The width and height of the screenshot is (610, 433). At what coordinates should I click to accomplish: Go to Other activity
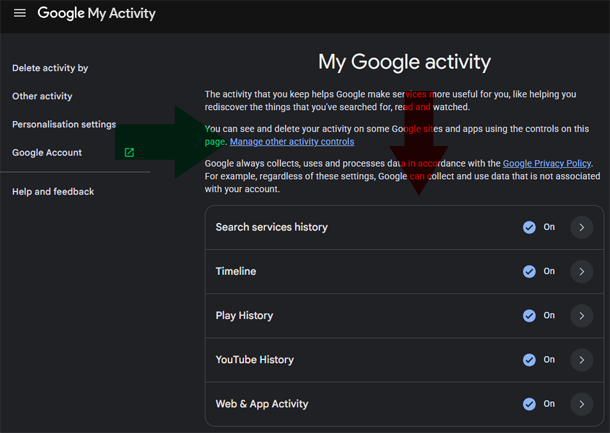click(42, 96)
